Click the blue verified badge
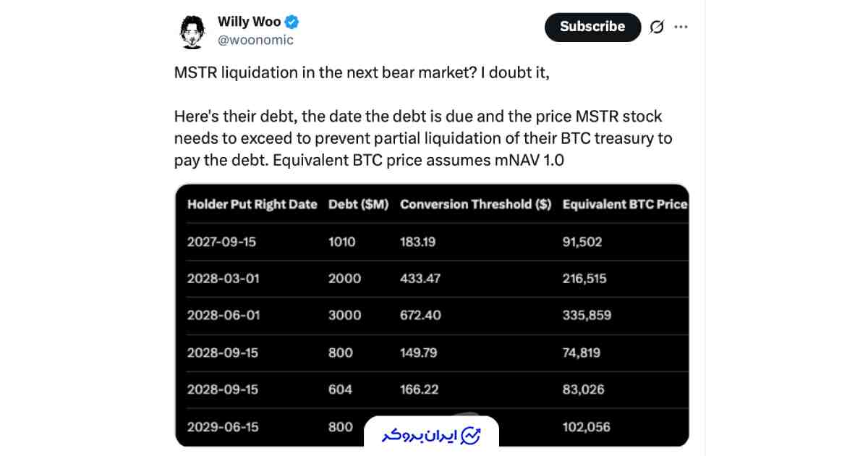The height and width of the screenshot is (456, 868). [292, 22]
